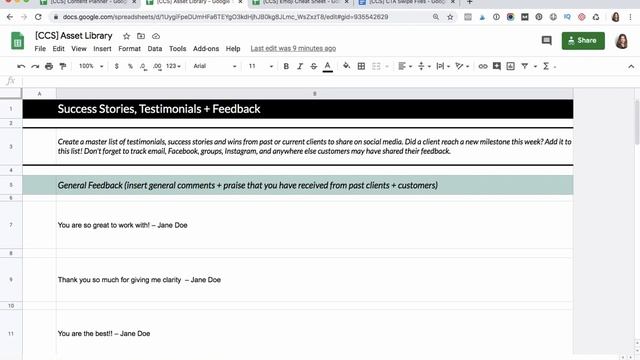Click the Undo icon in toolbar

(x=21, y=66)
